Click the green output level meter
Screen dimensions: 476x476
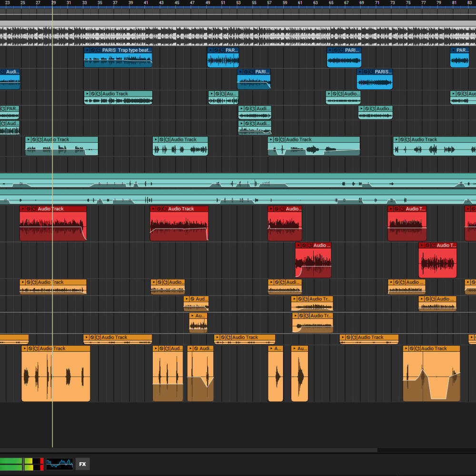21,464
